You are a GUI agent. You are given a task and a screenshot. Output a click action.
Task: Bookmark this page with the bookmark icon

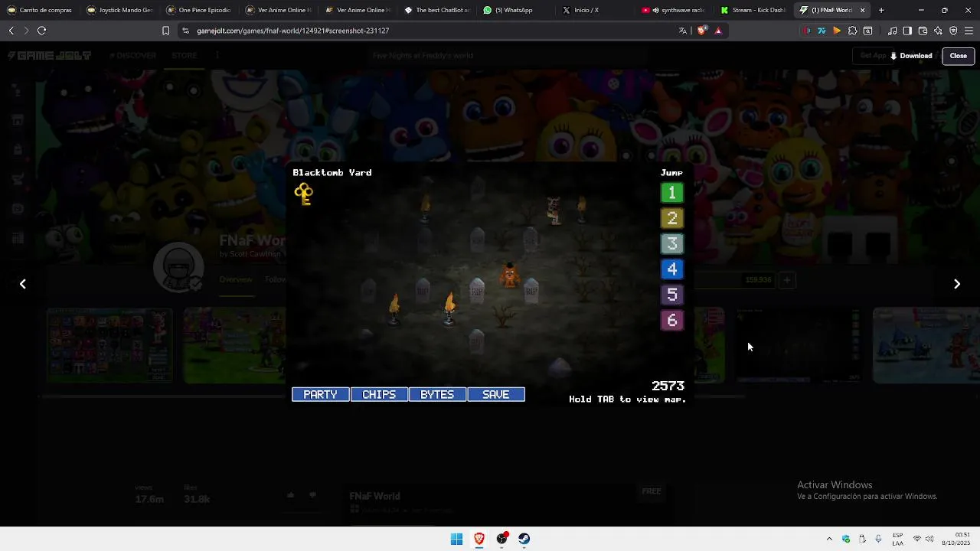click(x=165, y=31)
